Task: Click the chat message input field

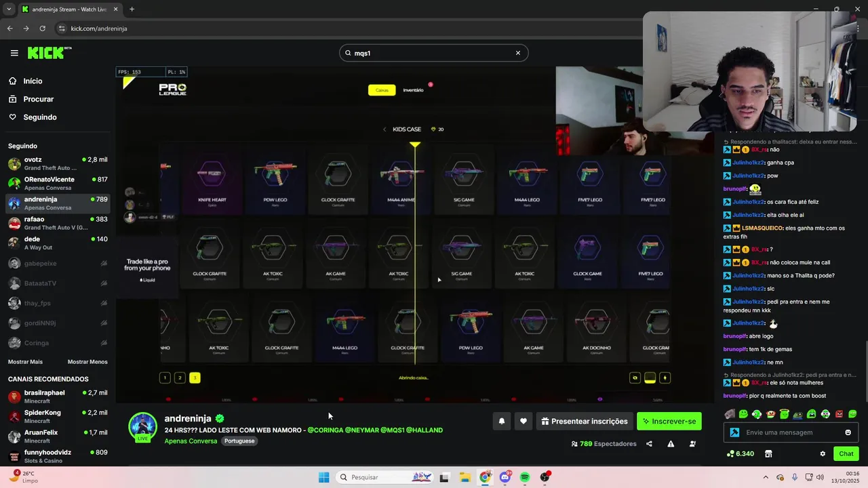Action: (792, 432)
